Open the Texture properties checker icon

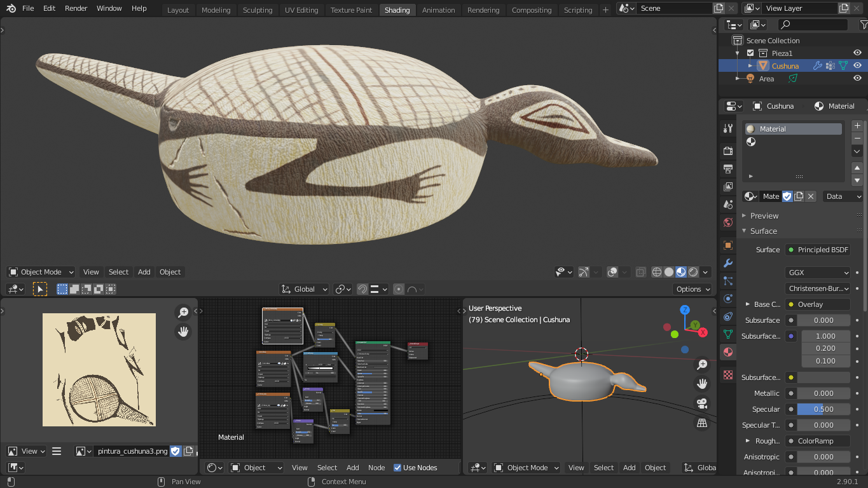pyautogui.click(x=728, y=375)
